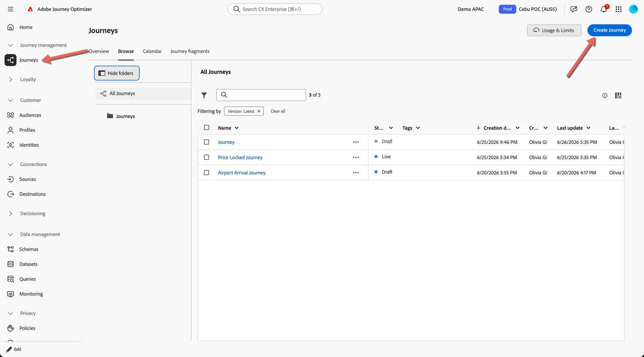Go to Home in the sidebar
The height and width of the screenshot is (357, 644).
(26, 27)
